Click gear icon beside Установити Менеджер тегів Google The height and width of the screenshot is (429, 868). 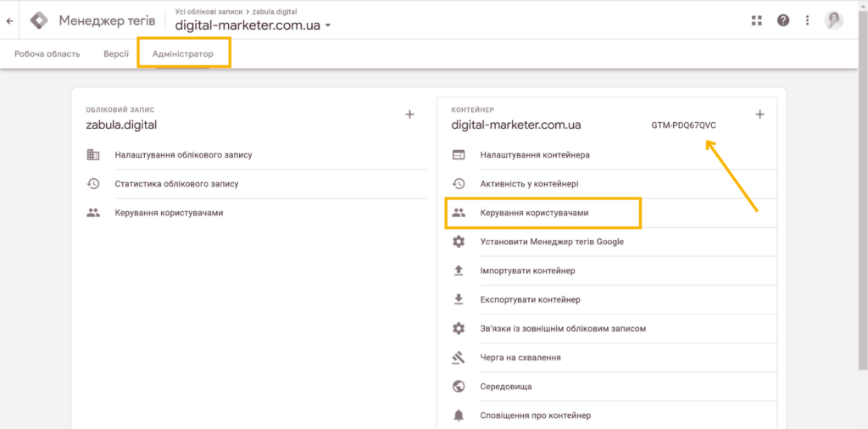459,242
